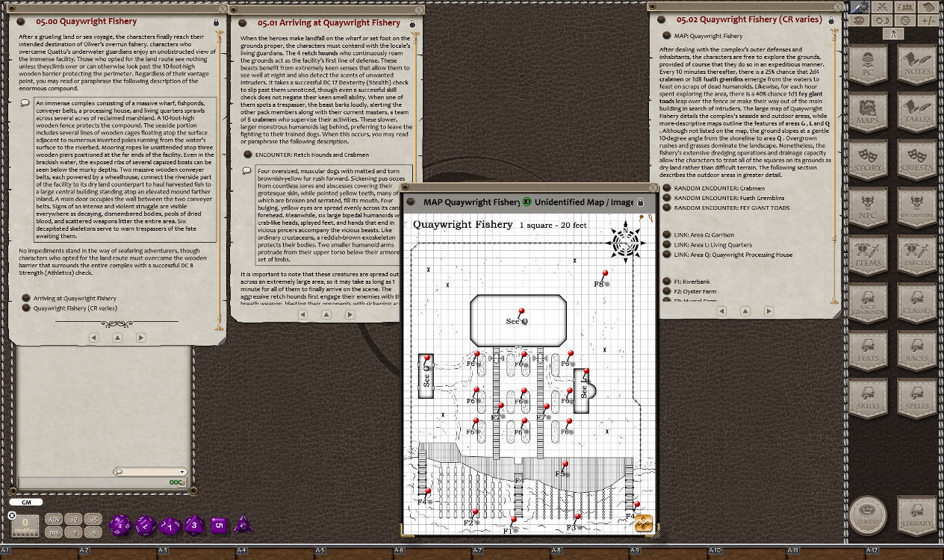The image size is (944, 560).
Task: Click the up arrow in the 05.01 navigation controls
Action: click(x=326, y=314)
